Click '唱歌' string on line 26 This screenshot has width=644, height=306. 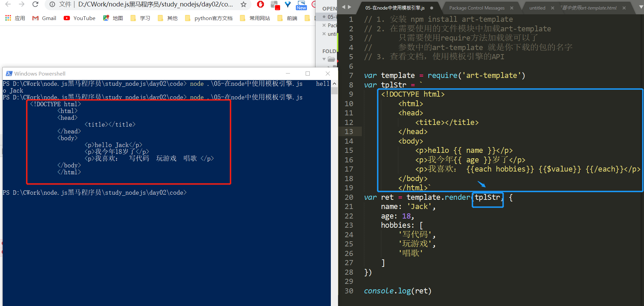(x=411, y=253)
